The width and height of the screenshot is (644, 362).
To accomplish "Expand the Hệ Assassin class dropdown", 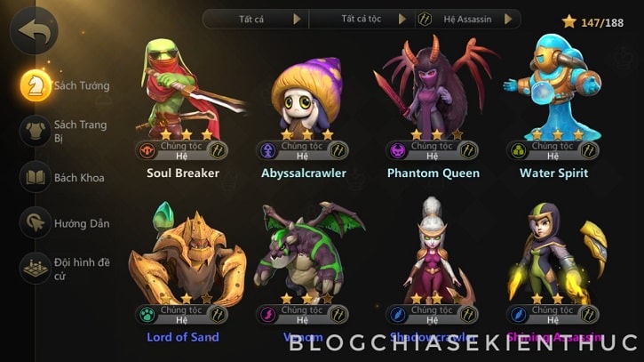I will click(468, 19).
